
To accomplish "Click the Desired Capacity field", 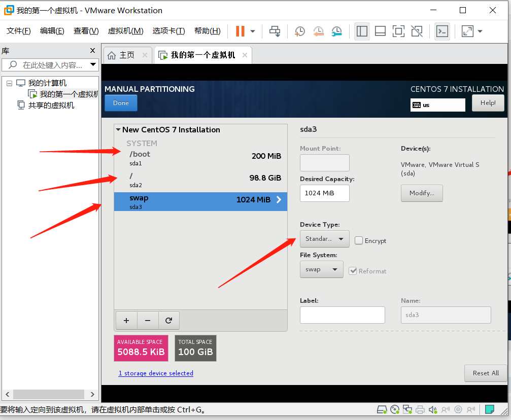I will (325, 193).
